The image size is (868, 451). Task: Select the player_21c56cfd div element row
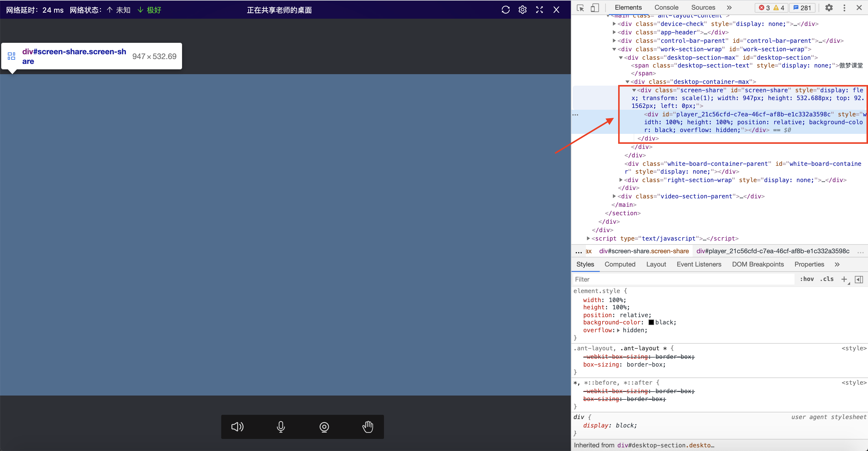pos(720,122)
